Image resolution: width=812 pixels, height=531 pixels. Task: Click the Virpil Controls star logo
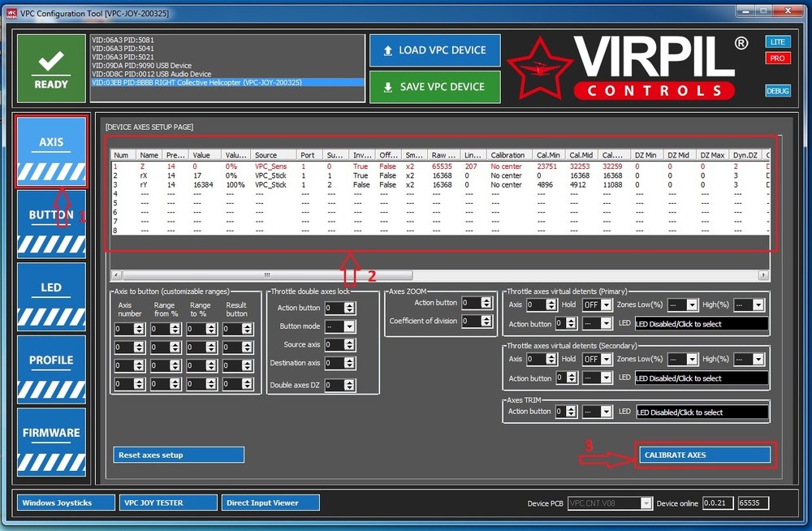540,68
